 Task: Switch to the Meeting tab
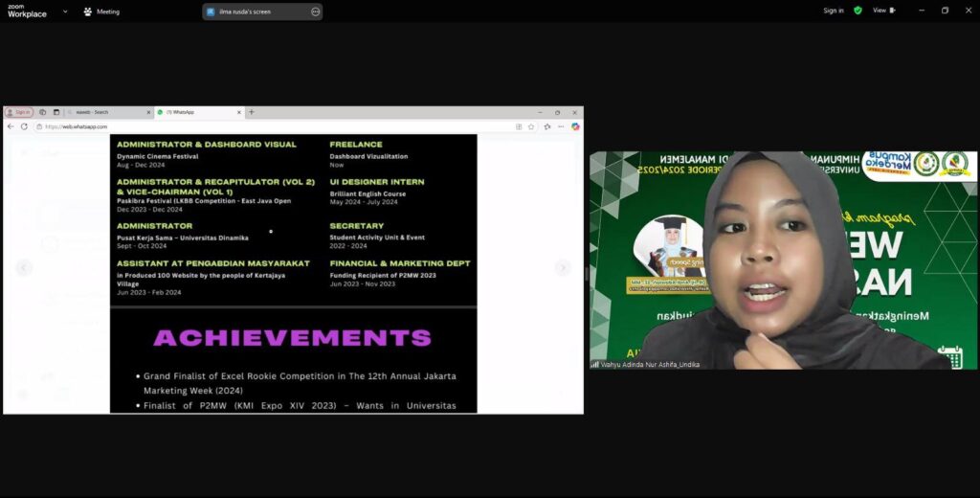pyautogui.click(x=101, y=11)
